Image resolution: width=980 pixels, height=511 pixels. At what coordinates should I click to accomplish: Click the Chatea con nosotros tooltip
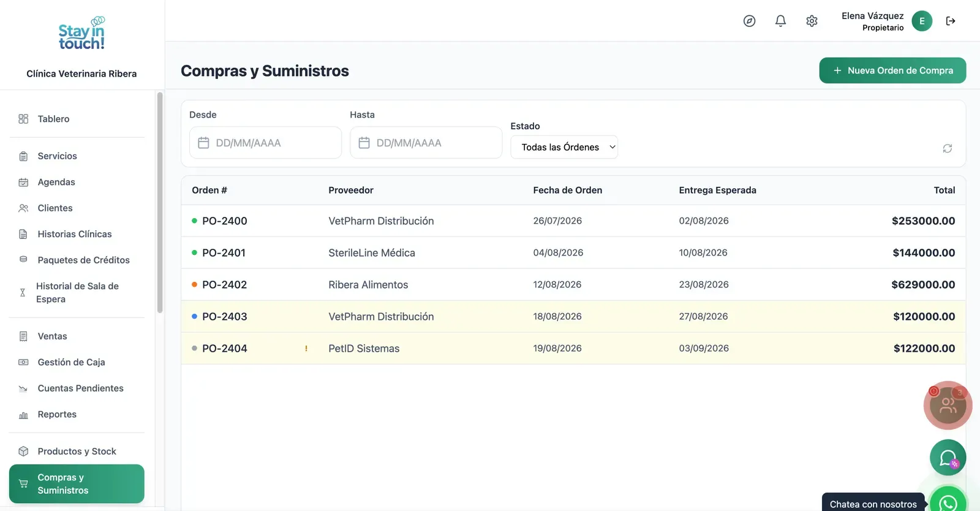[873, 504]
